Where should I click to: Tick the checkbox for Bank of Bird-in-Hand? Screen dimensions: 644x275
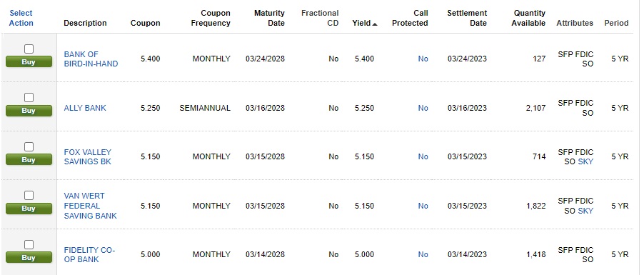tap(29, 49)
